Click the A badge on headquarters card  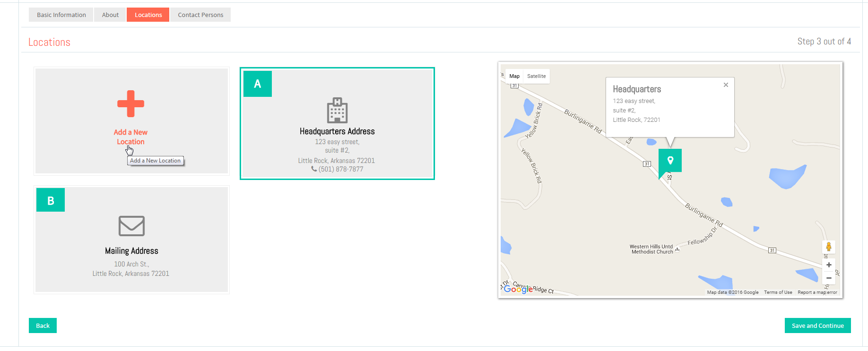coord(258,84)
